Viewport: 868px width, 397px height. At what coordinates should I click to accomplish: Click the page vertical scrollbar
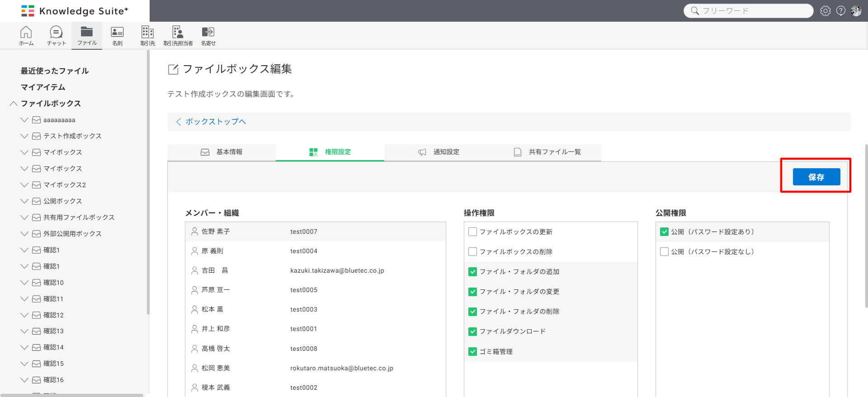tap(866, 226)
